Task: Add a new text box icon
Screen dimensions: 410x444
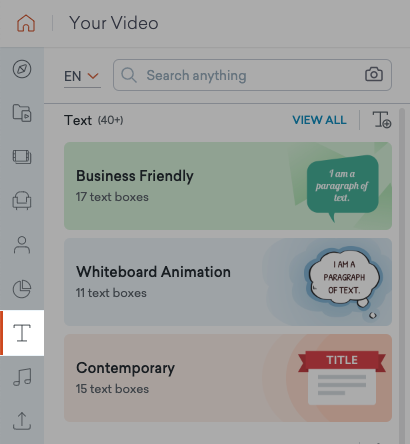Action: tap(382, 120)
